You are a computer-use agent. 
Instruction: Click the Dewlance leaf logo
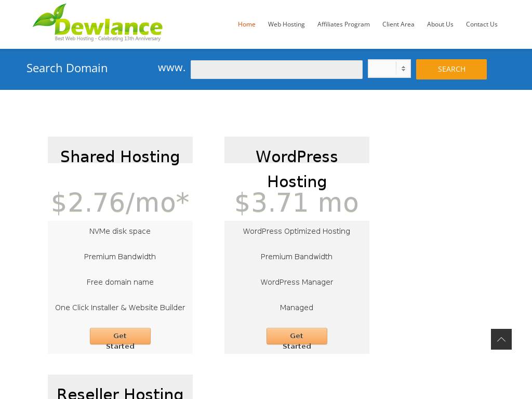(x=98, y=23)
